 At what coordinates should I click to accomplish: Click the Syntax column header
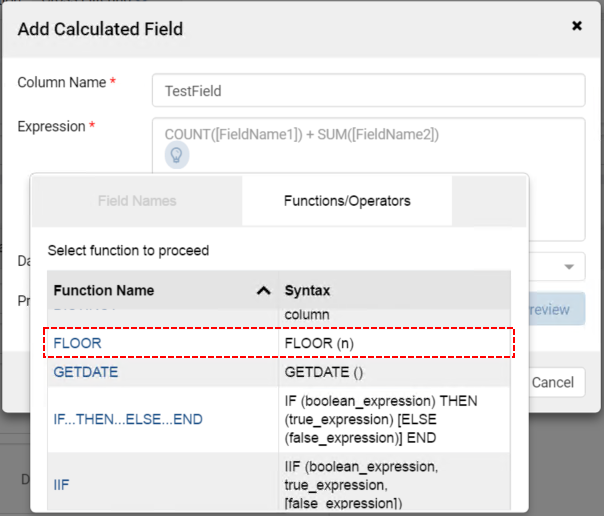pos(394,290)
